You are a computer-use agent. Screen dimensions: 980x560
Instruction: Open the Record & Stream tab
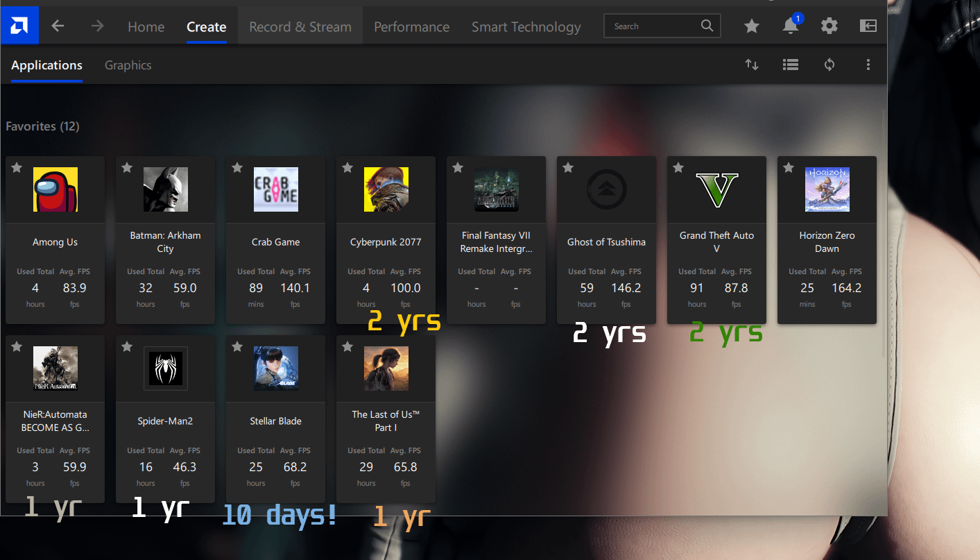coord(300,27)
